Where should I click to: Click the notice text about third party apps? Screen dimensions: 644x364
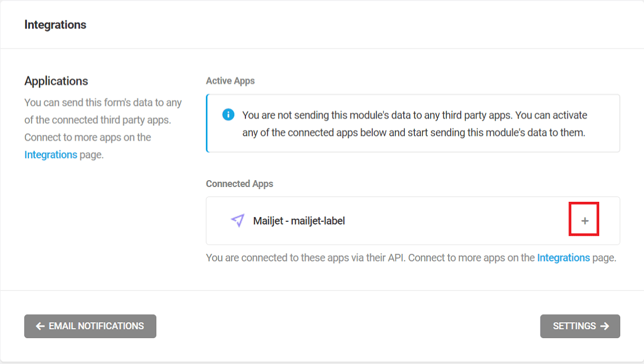pyautogui.click(x=414, y=124)
